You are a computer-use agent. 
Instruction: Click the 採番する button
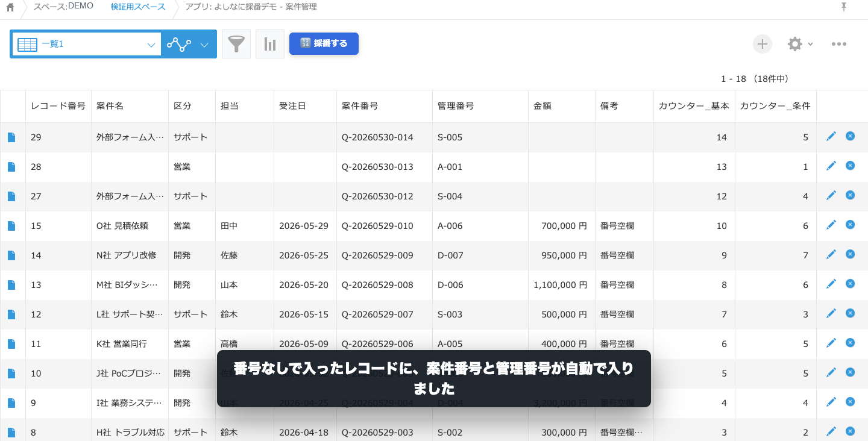[x=324, y=43]
